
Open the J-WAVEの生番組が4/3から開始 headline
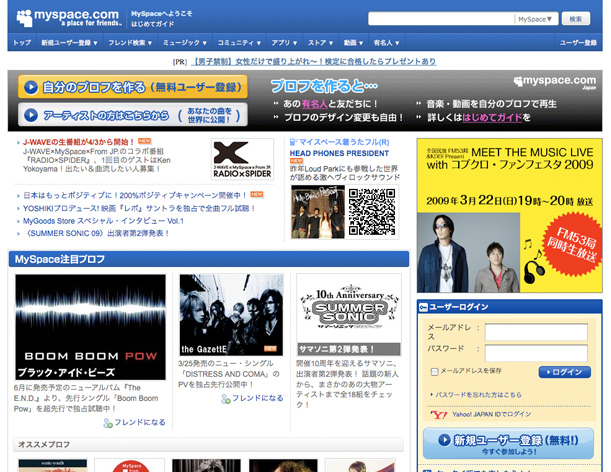[78, 142]
